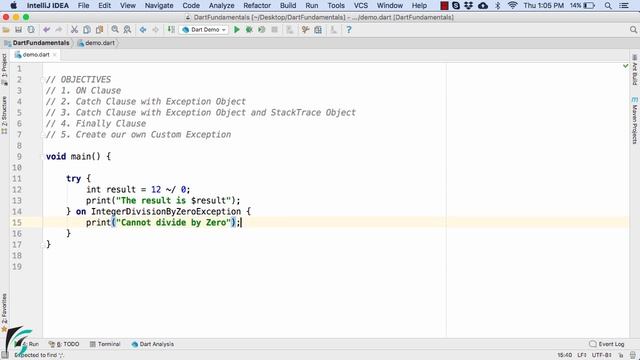The image size is (640, 360).
Task: Open Search Everywhere magnifier at toolbar right
Action: [x=633, y=30]
